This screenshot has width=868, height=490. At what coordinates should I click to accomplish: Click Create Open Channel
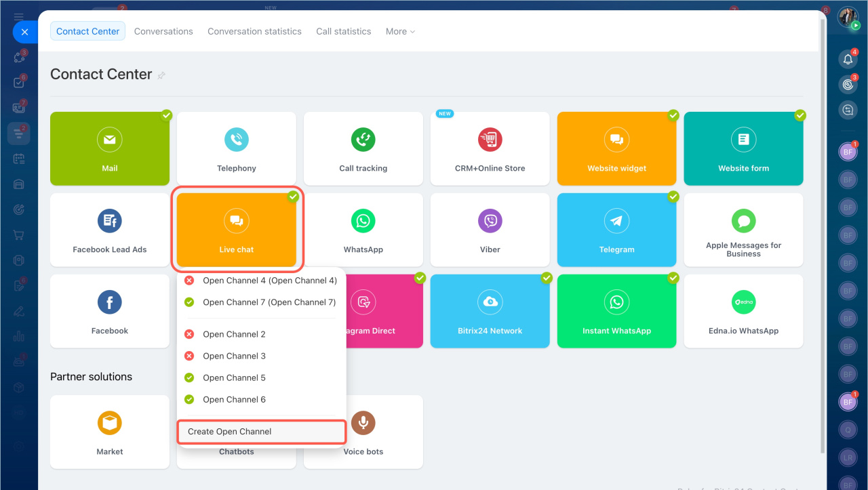point(261,432)
